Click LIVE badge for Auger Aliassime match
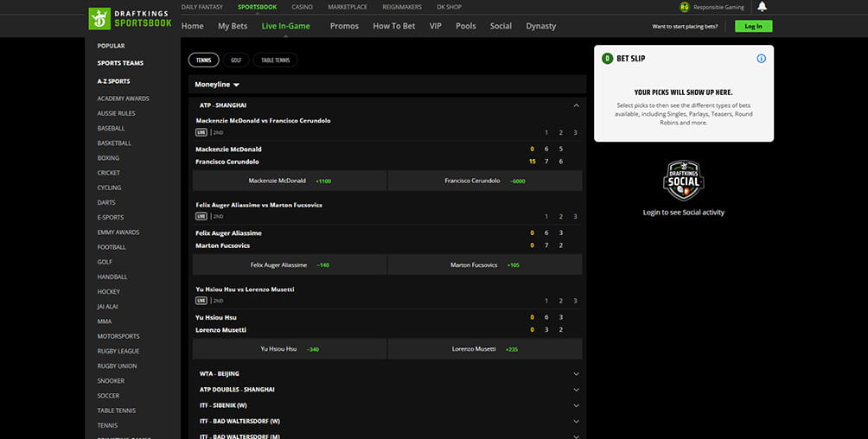Screen dimensions: 868x439 [201, 216]
